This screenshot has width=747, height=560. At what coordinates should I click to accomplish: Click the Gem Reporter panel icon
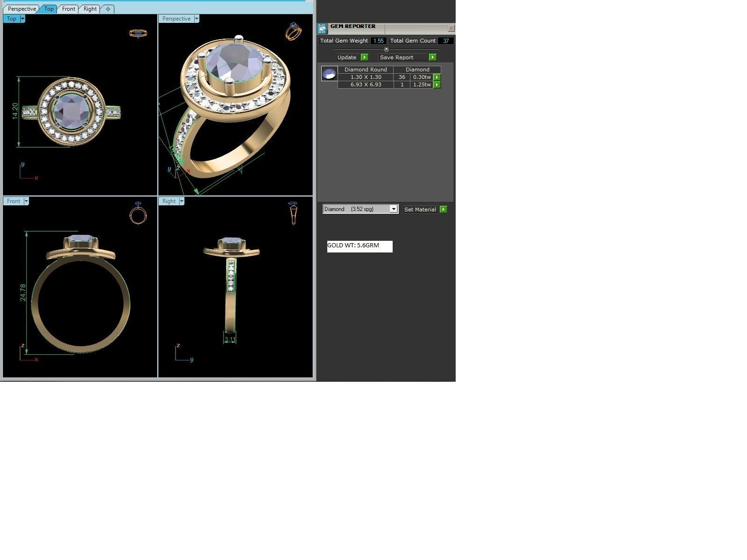click(322, 28)
